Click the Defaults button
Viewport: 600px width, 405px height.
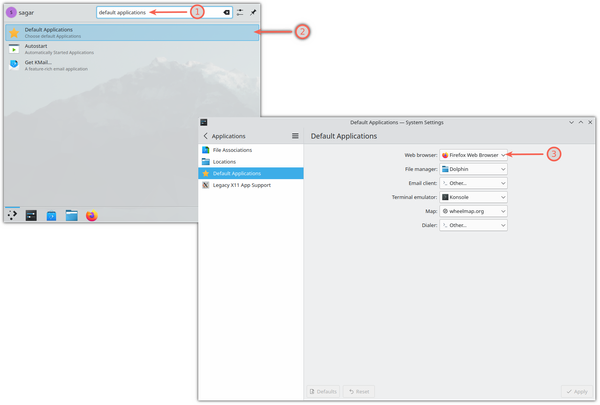[322, 391]
